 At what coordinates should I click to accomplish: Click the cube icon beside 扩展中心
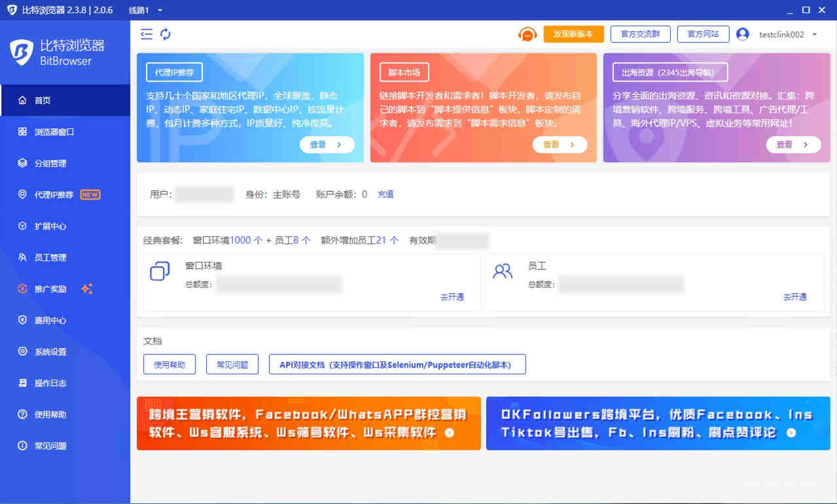(x=22, y=226)
